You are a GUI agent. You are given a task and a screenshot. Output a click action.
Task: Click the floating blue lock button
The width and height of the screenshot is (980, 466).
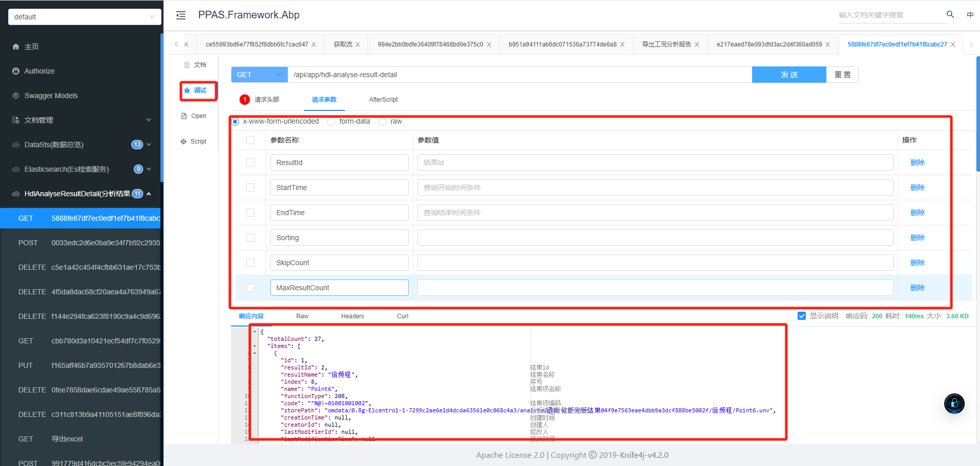(954, 403)
